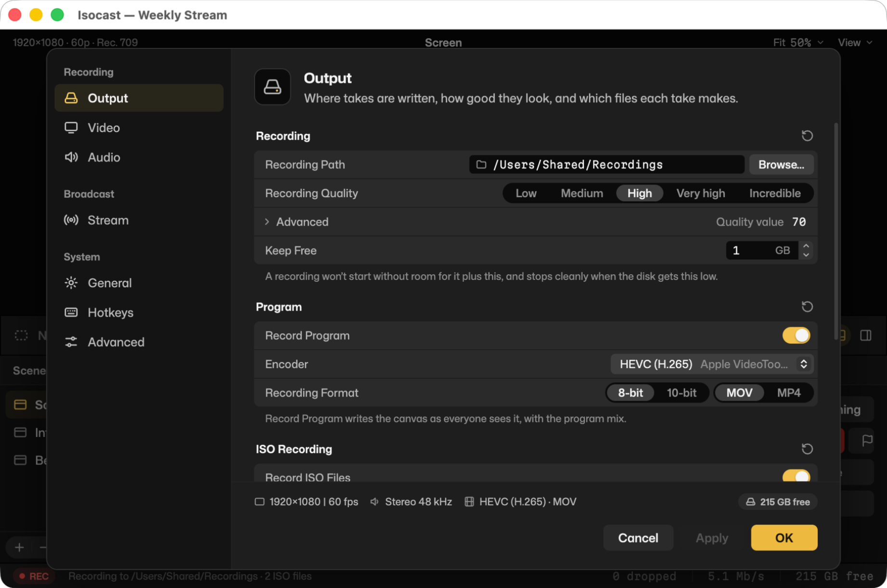The image size is (887, 588).
Task: Turn off Record Program switch
Action: (x=796, y=335)
